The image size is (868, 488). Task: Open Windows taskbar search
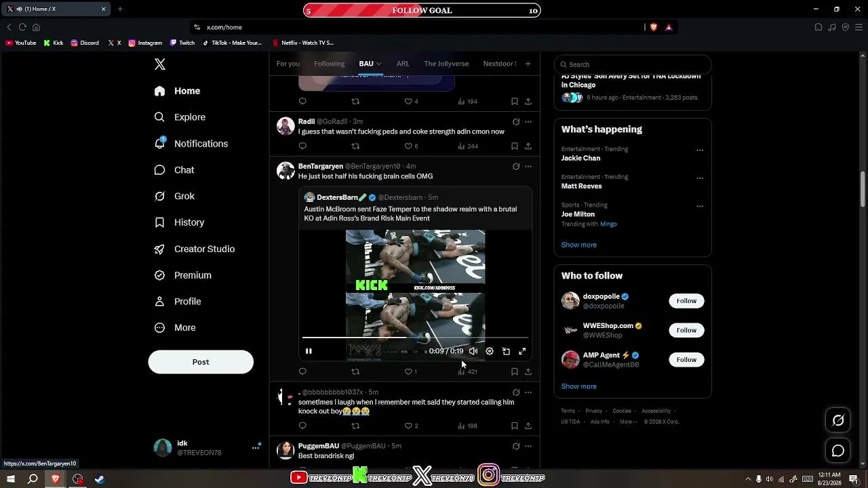point(33,479)
